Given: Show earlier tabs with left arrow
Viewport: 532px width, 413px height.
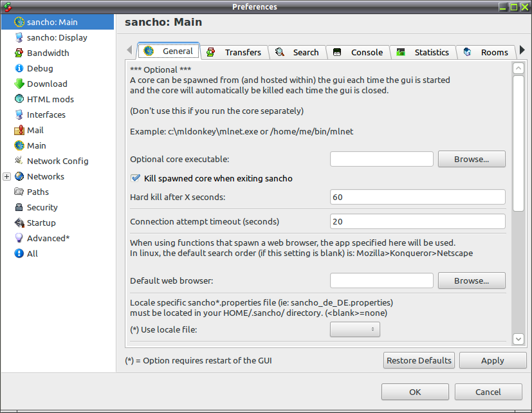Looking at the screenshot, I should point(129,50).
